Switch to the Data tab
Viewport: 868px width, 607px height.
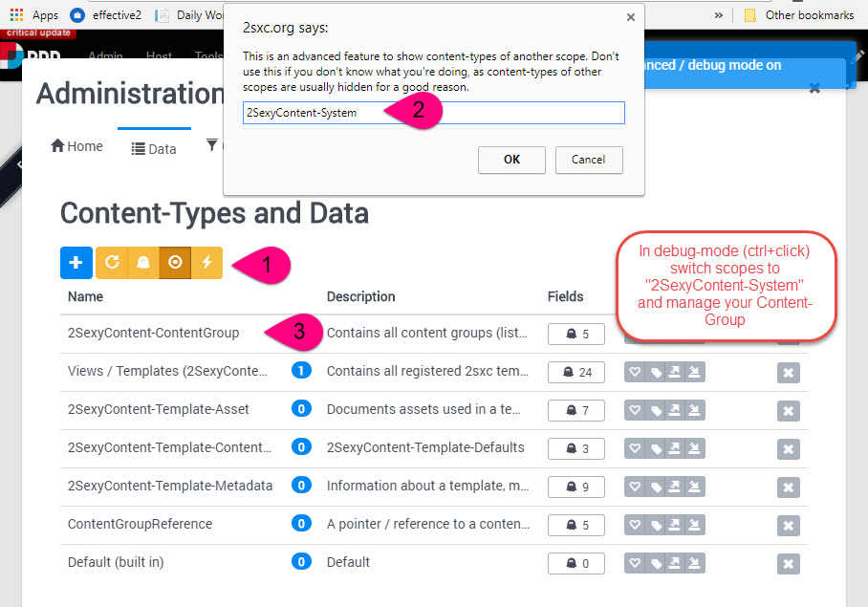tap(155, 149)
